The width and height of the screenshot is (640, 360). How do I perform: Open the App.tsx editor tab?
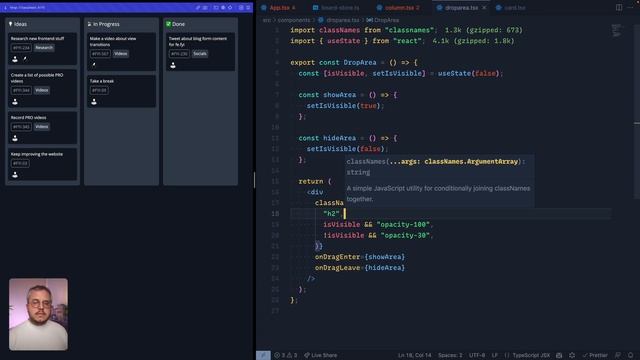279,8
